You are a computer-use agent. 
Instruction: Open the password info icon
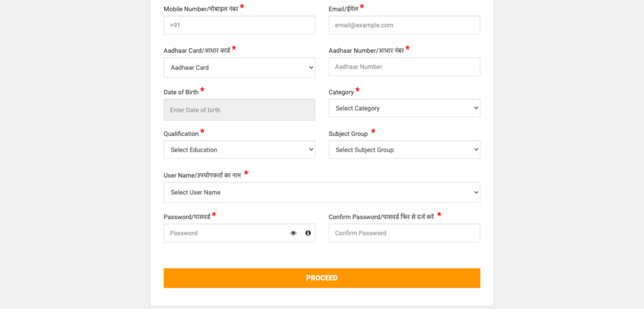tap(308, 233)
